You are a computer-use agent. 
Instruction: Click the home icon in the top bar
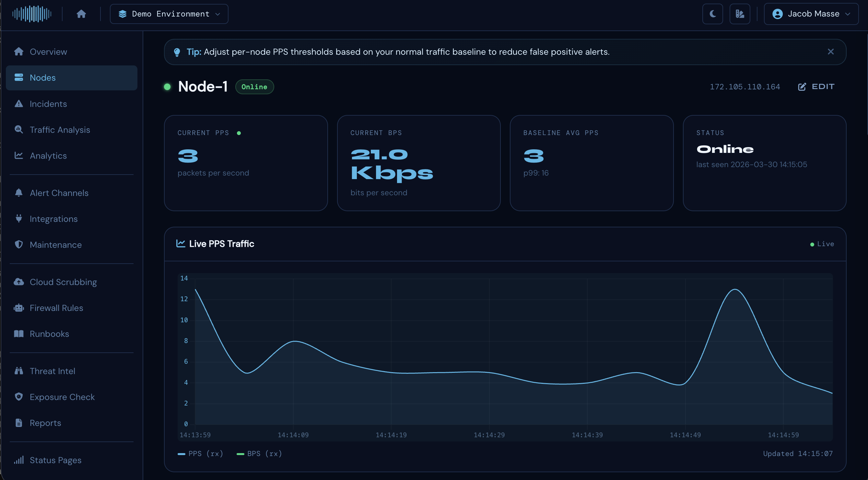81,14
